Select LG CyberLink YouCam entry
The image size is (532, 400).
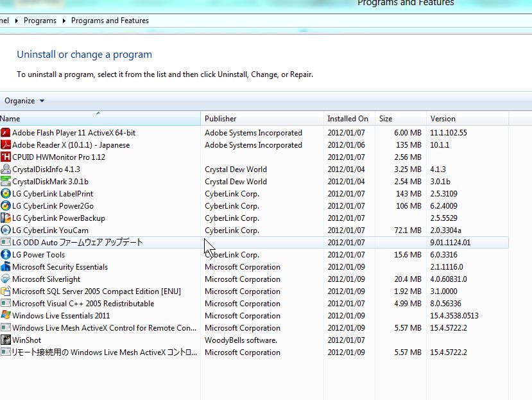[x=50, y=230]
